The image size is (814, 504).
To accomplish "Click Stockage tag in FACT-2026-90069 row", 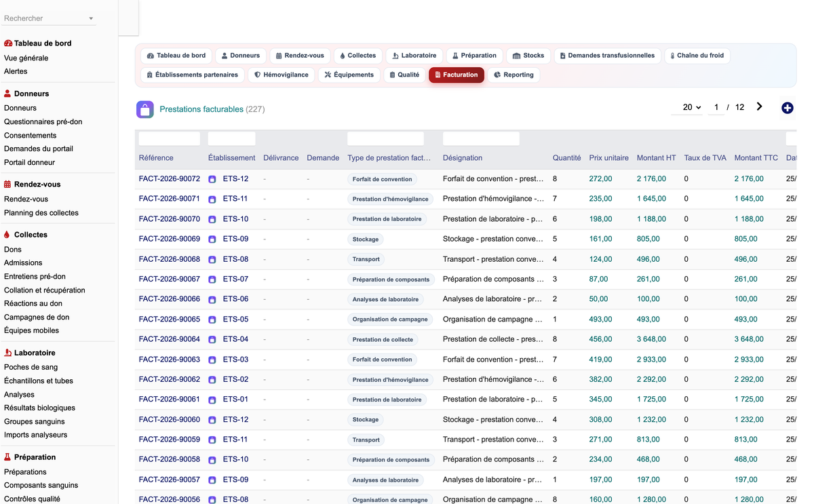I will click(366, 239).
